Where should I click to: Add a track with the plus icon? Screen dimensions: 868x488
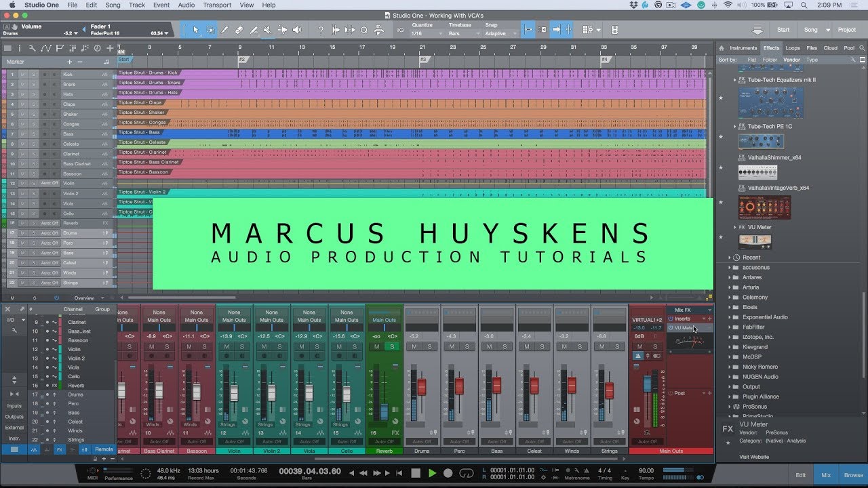pos(110,48)
